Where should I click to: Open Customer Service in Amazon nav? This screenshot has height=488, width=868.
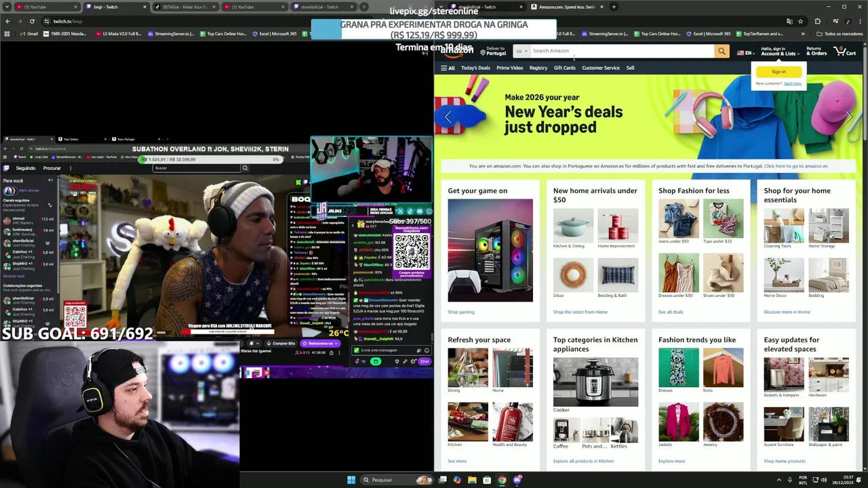(601, 68)
